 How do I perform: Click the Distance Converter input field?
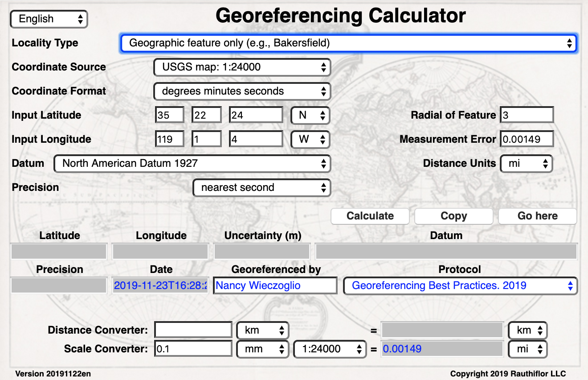[193, 330]
